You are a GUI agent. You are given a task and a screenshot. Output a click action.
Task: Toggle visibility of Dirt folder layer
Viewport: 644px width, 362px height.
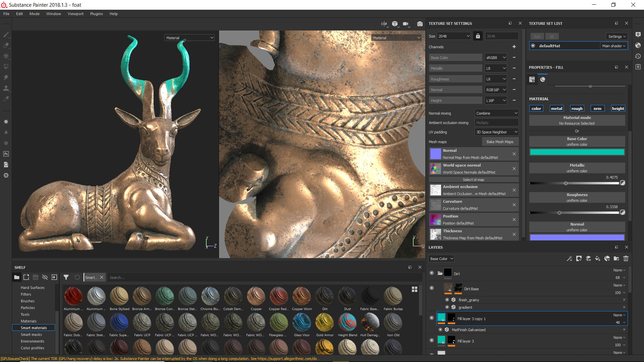click(x=432, y=273)
